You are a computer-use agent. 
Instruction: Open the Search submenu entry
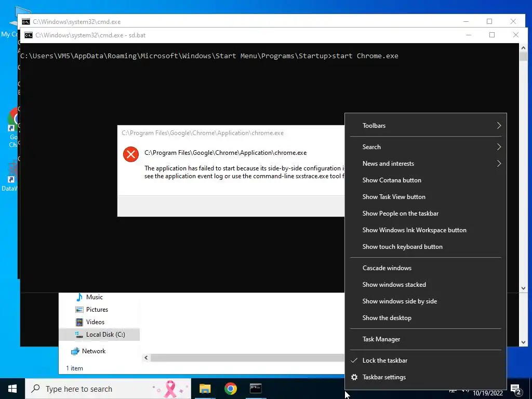pyautogui.click(x=425, y=147)
